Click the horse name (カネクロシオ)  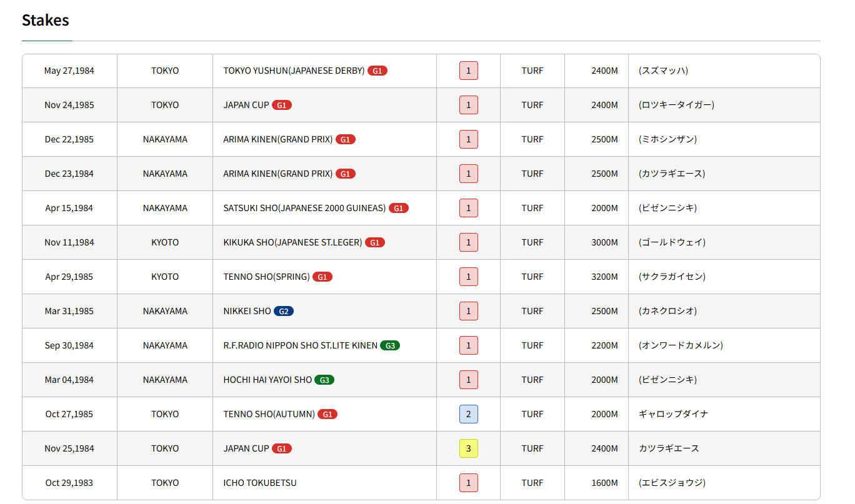(x=667, y=311)
